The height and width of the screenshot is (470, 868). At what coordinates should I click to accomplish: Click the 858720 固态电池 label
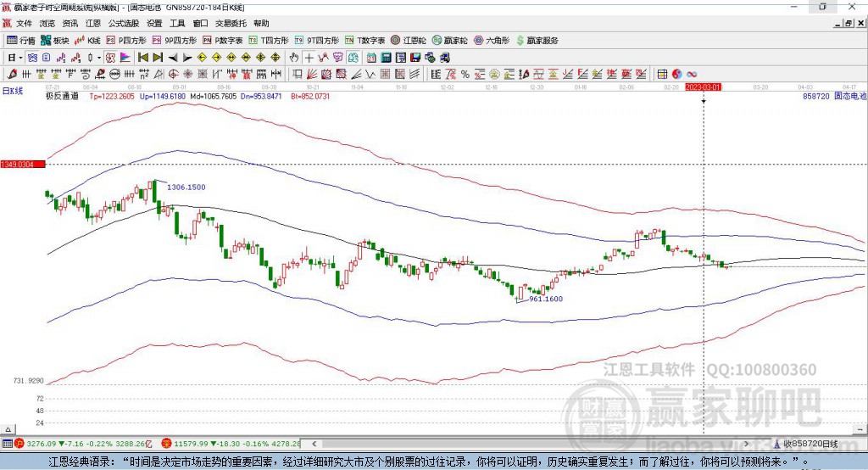(834, 96)
